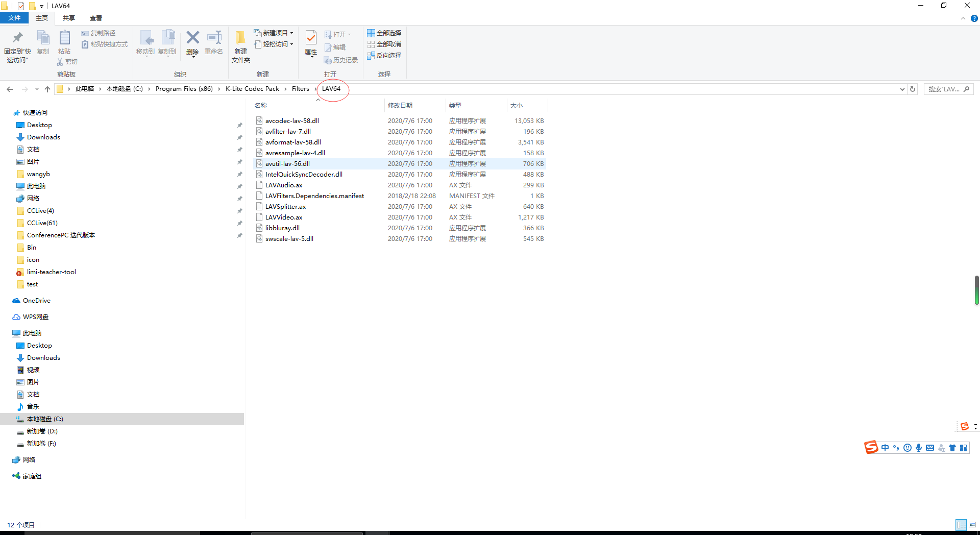The height and width of the screenshot is (535, 980).
Task: Click Select none (全部取消)
Action: (384, 44)
